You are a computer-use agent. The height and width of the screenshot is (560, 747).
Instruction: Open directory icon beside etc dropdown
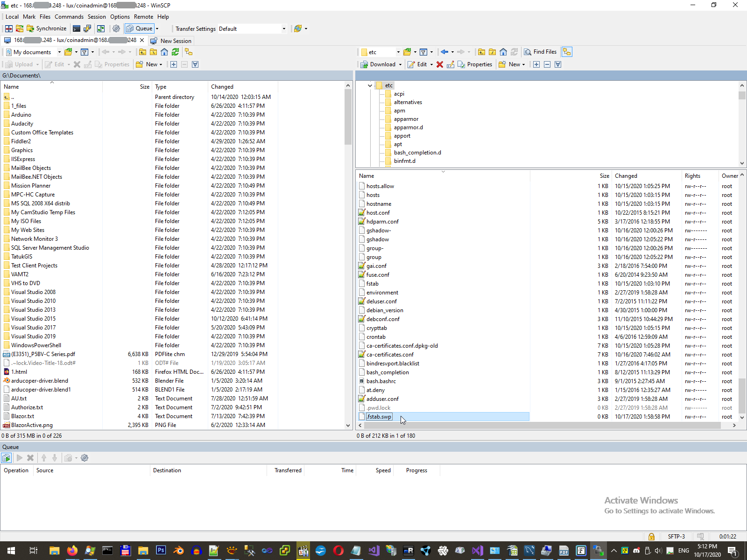[407, 52]
